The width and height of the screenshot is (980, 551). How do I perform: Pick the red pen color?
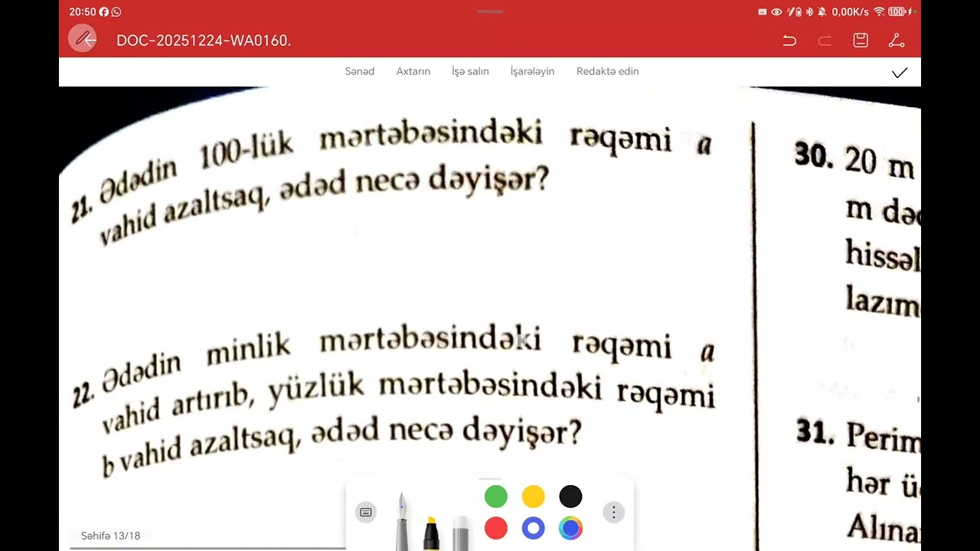[496, 528]
